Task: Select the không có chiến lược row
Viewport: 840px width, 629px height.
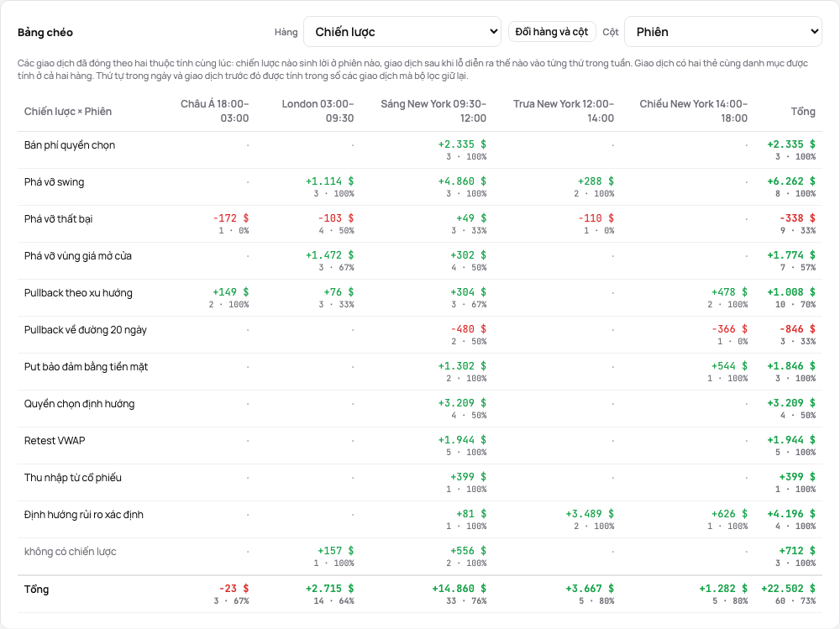Action: 419,557
